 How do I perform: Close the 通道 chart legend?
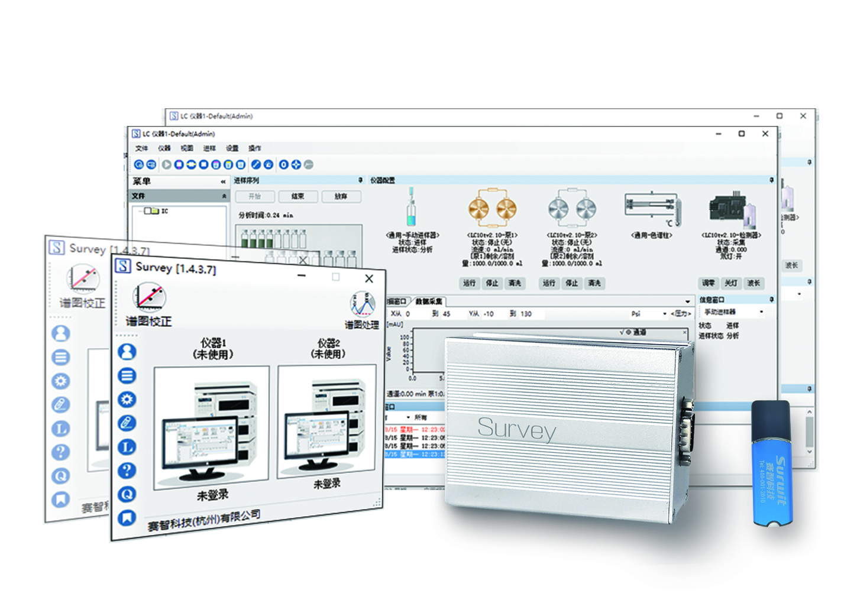684,332
